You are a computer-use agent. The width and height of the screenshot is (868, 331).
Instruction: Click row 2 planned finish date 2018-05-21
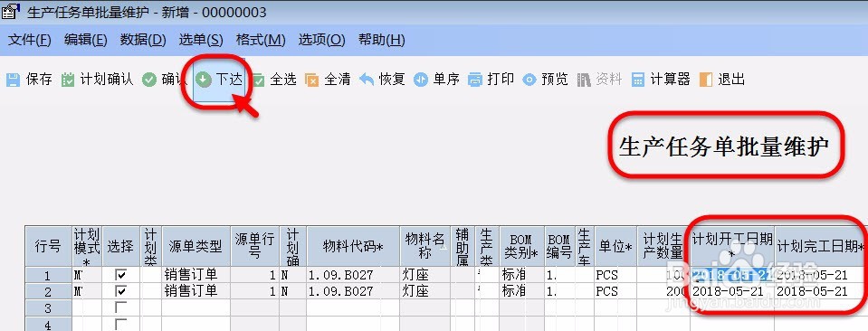pos(820,291)
